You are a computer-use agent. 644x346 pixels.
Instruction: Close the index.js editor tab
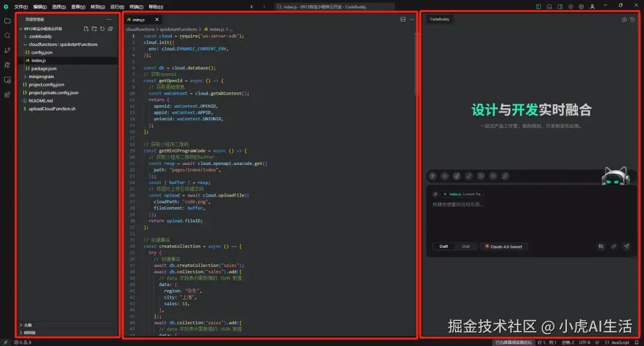pos(156,19)
